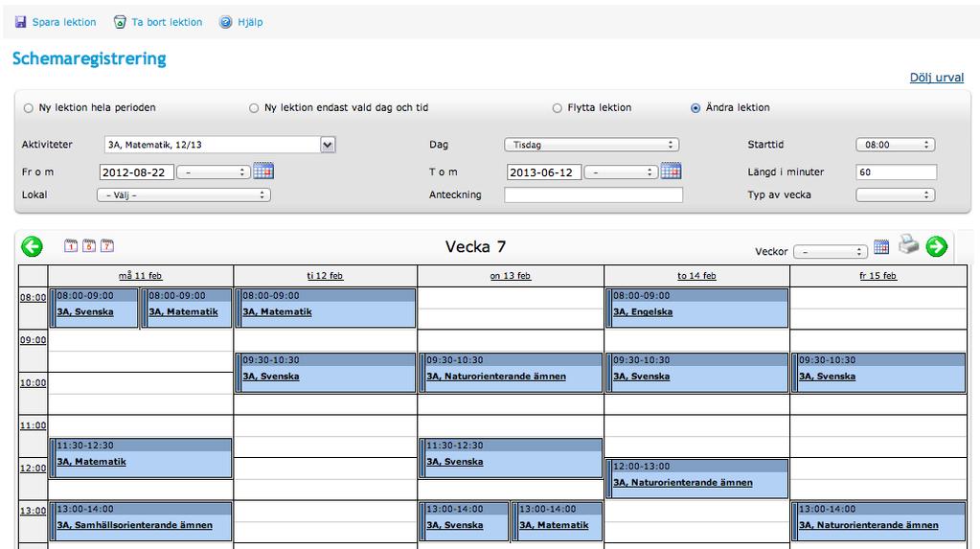Go to previous week with green left arrow
The image size is (980, 549).
(x=32, y=246)
